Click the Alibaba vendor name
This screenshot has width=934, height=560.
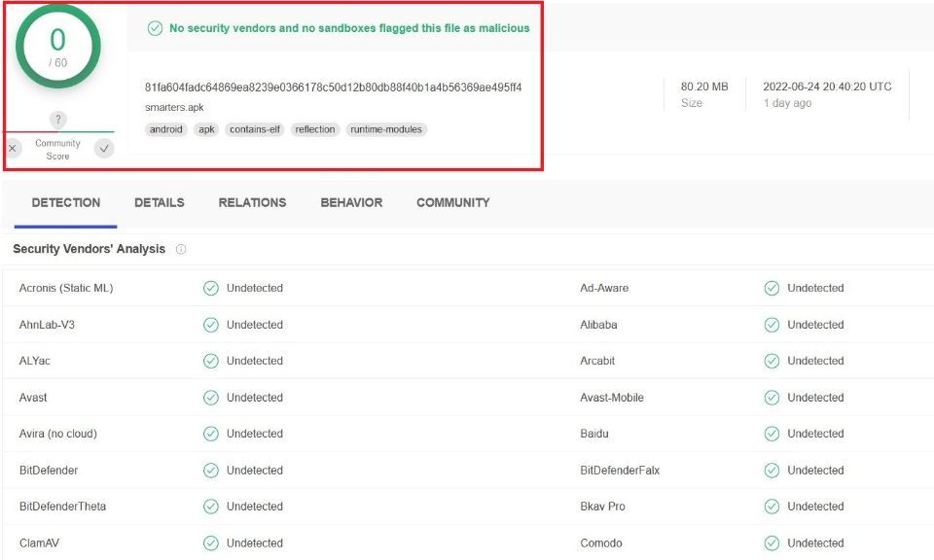pos(598,325)
